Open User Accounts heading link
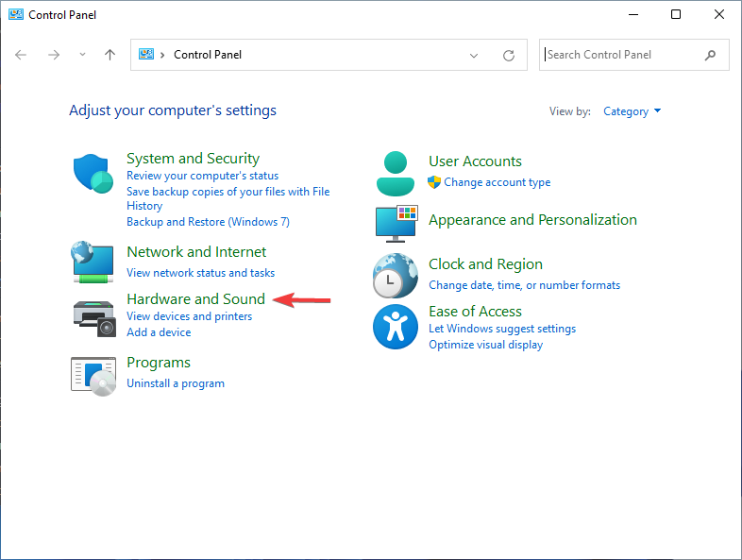The width and height of the screenshot is (742, 560). tap(475, 161)
